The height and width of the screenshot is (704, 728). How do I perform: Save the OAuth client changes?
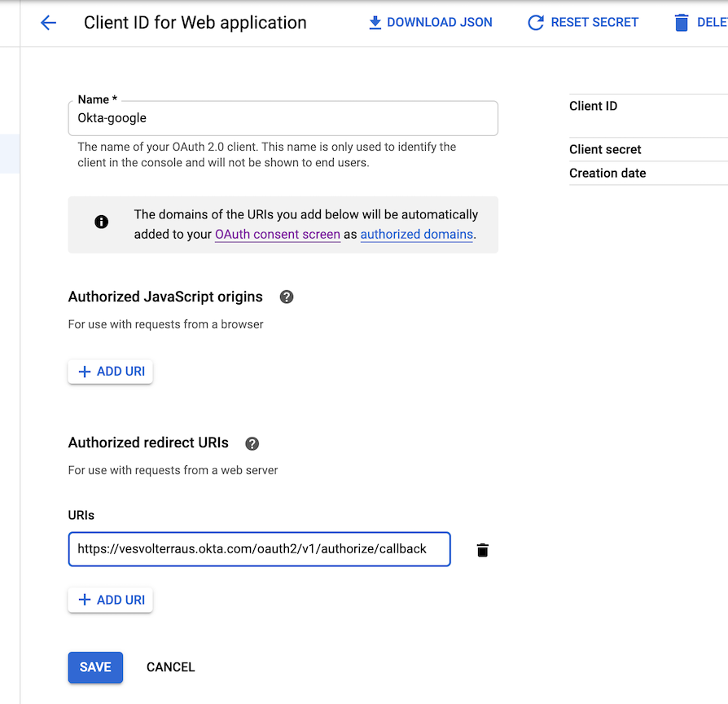[95, 667]
